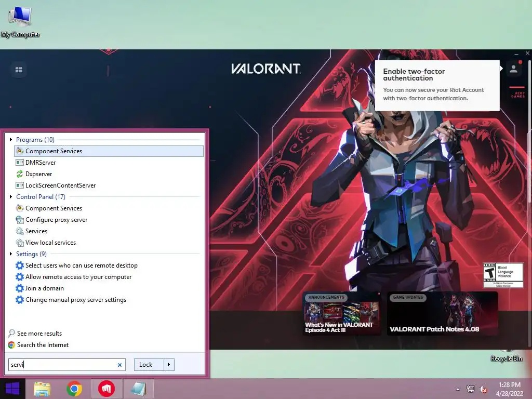Minimize the Riot Client window

click(x=516, y=54)
